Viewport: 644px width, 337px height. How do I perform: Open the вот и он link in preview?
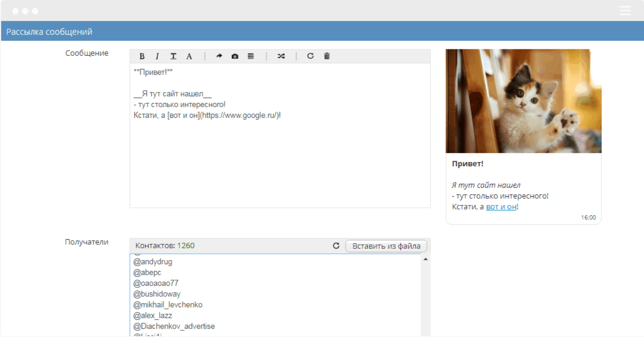coord(501,207)
